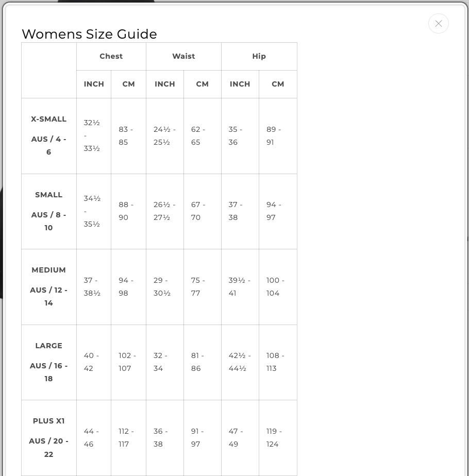Click the MEDIUM AUS 12-14 row label
The width and height of the screenshot is (469, 476).
tap(48, 286)
